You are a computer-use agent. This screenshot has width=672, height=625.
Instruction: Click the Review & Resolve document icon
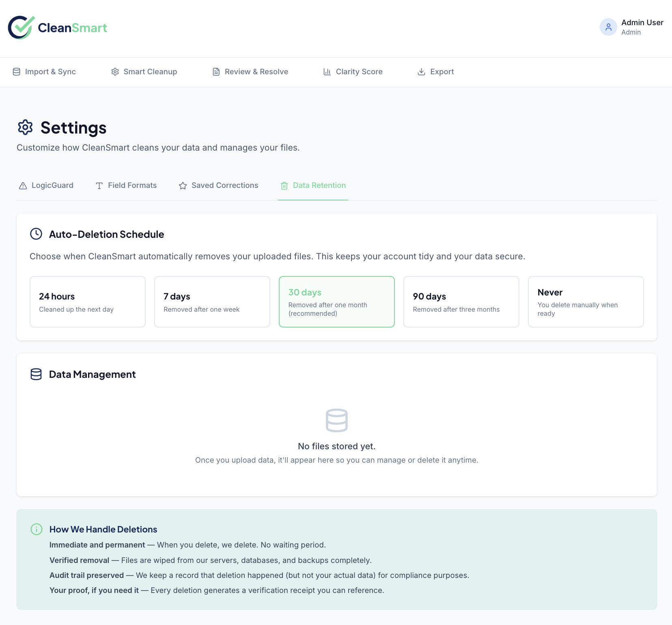click(216, 72)
